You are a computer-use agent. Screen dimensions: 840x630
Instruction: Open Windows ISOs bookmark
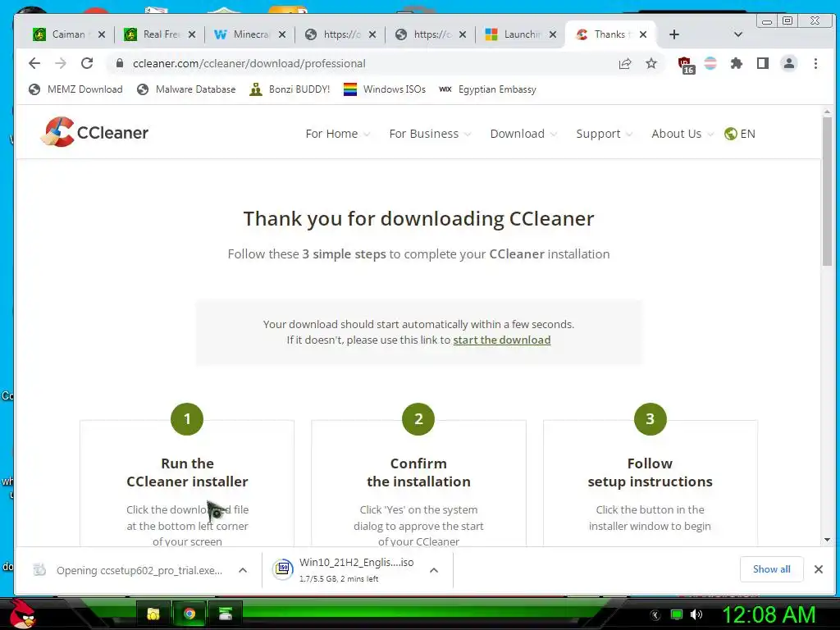tap(385, 89)
